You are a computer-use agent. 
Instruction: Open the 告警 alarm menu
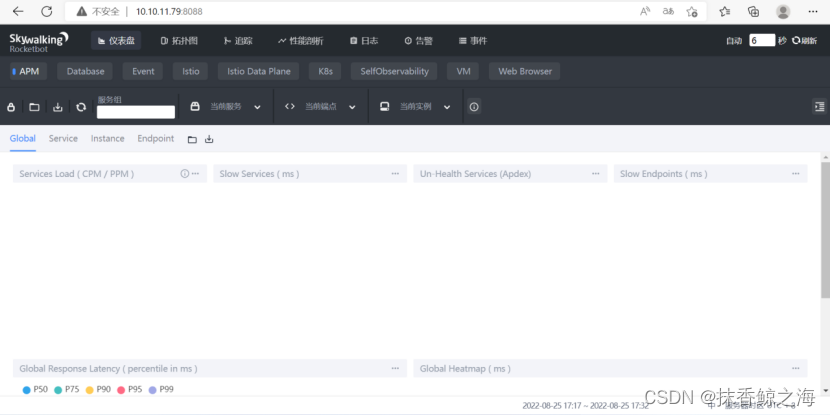point(419,41)
